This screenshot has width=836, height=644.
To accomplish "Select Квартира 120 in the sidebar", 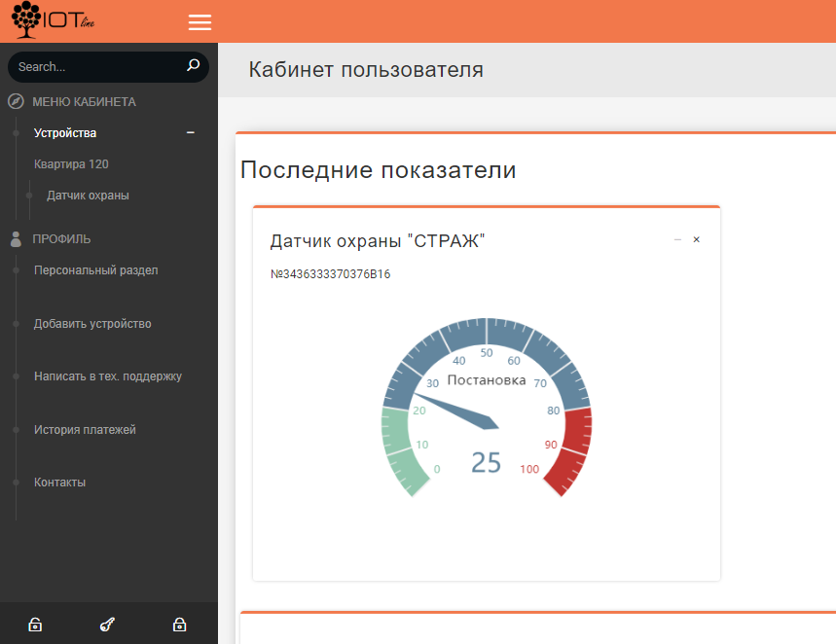I will (71, 164).
